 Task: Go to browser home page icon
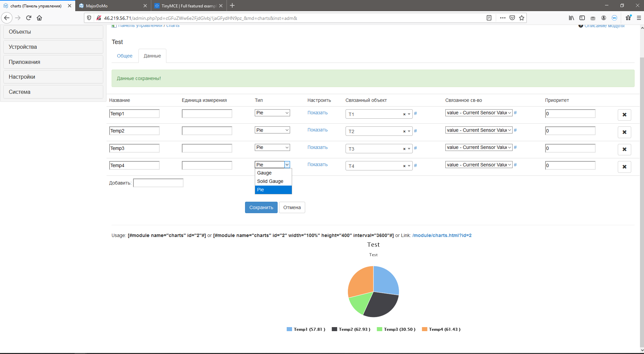tap(39, 18)
